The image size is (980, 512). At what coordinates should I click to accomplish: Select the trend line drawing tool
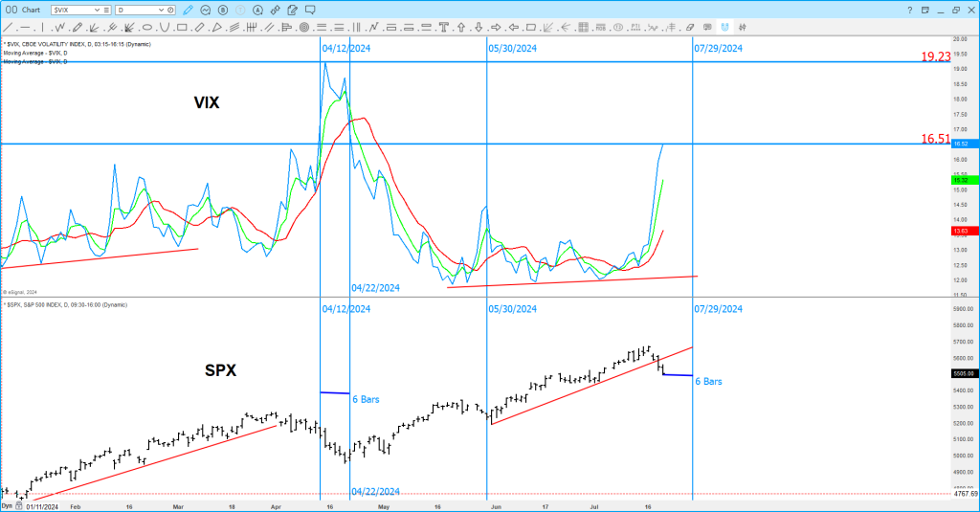(8, 28)
